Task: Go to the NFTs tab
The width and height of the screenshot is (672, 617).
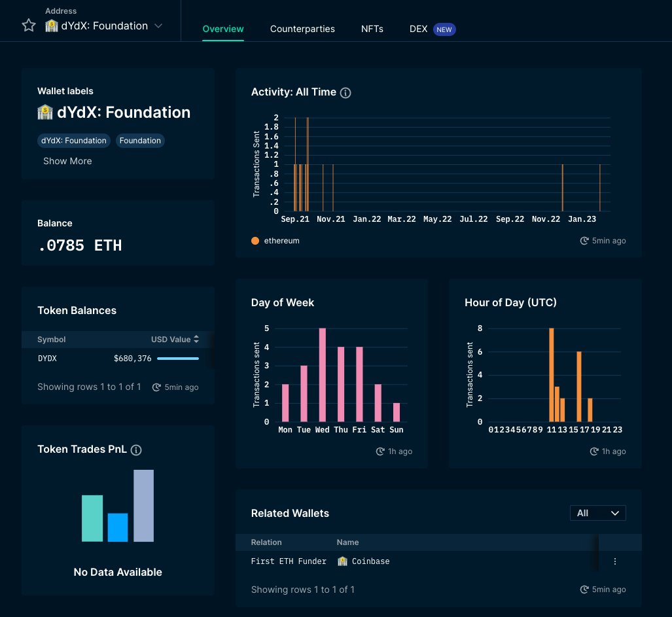Action: pyautogui.click(x=372, y=29)
